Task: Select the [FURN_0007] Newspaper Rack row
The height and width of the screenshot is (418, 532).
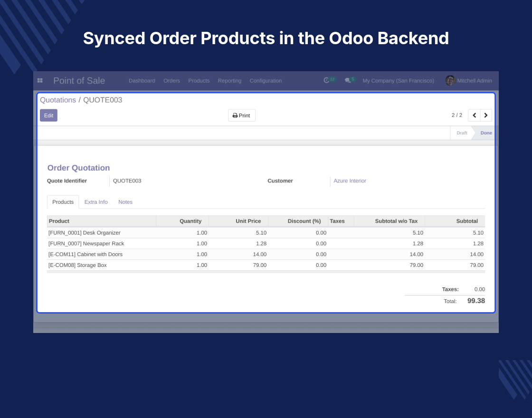Action: tap(266, 244)
